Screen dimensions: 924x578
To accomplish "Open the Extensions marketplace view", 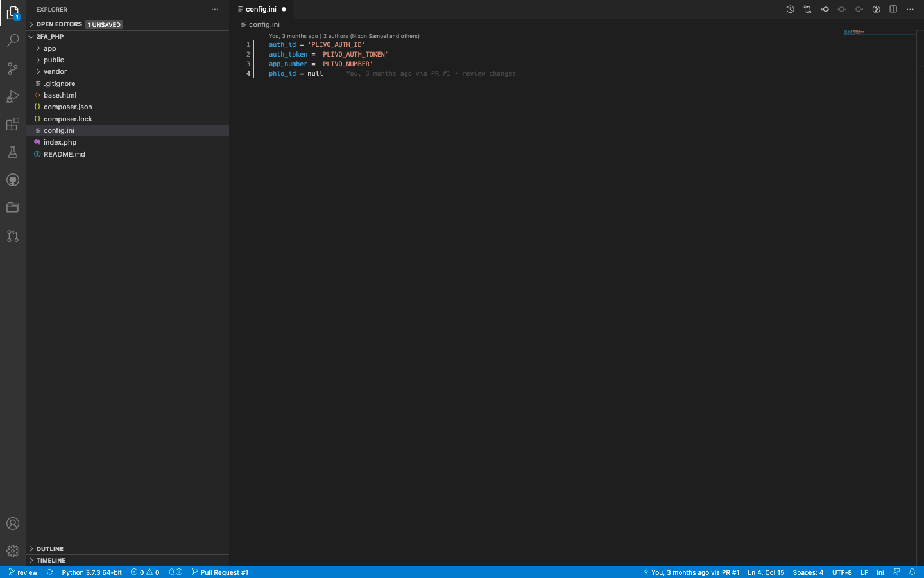I will pyautogui.click(x=13, y=124).
